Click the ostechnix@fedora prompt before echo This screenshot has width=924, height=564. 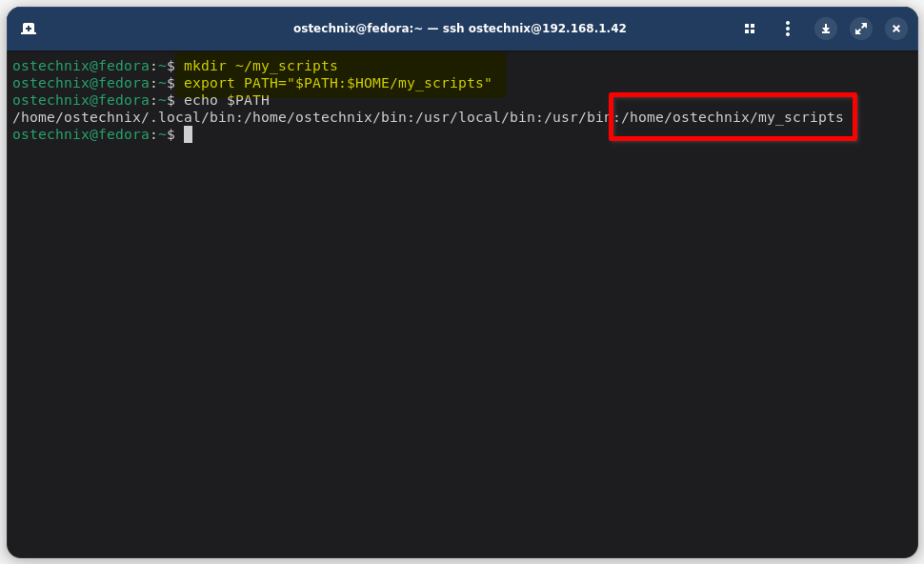(81, 101)
